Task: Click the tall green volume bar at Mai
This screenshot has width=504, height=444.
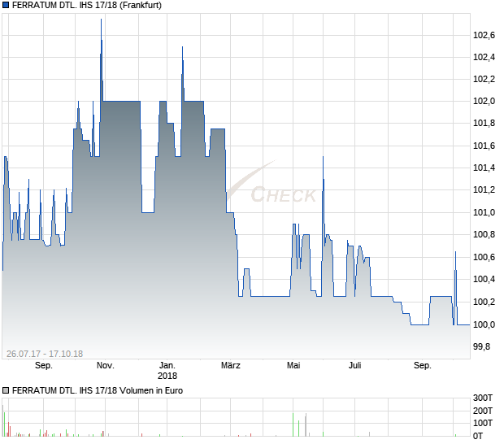Action: pyautogui.click(x=293, y=424)
